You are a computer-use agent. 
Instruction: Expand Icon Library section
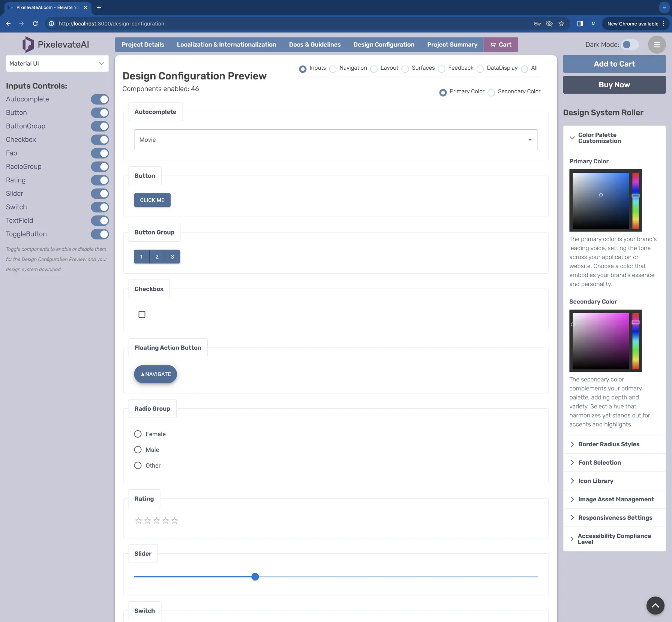tap(614, 481)
